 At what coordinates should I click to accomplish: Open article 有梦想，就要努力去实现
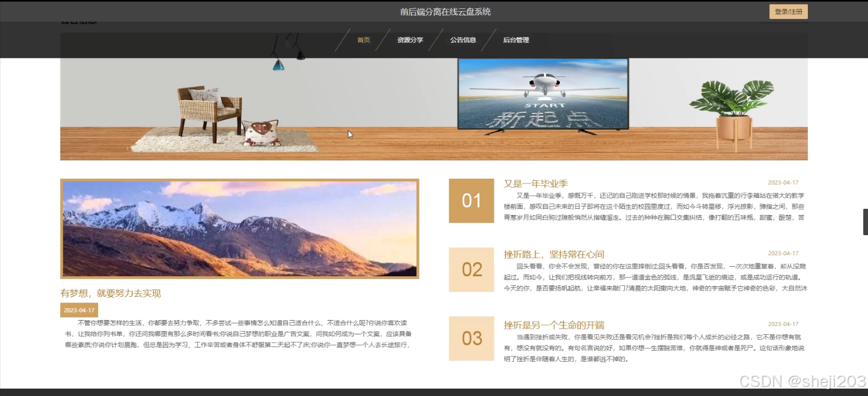(111, 293)
